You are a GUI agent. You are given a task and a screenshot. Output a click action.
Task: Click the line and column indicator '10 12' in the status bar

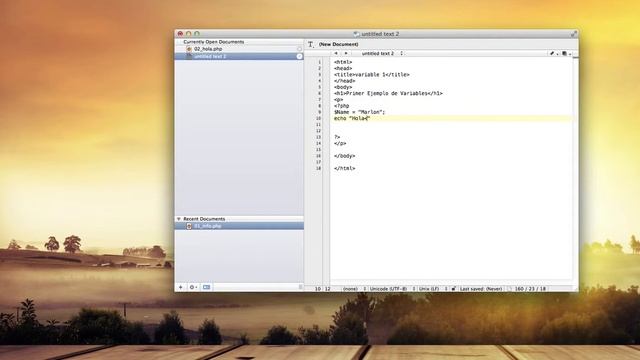point(322,289)
